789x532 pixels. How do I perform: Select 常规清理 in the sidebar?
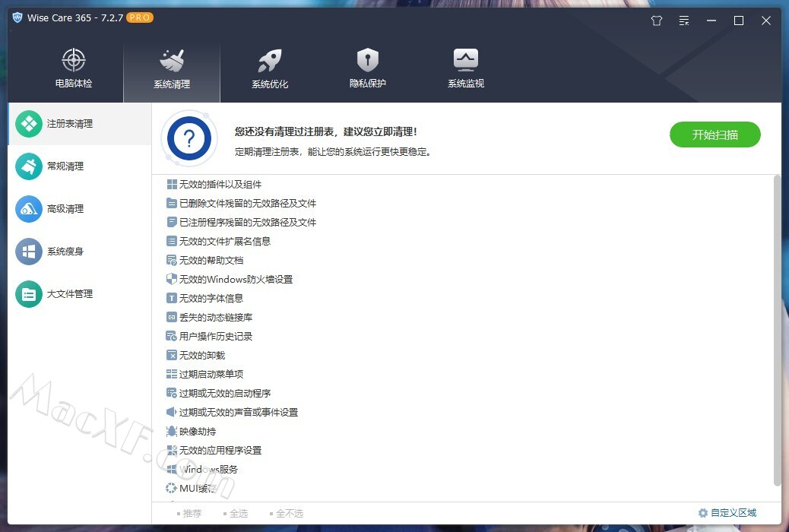tap(80, 166)
